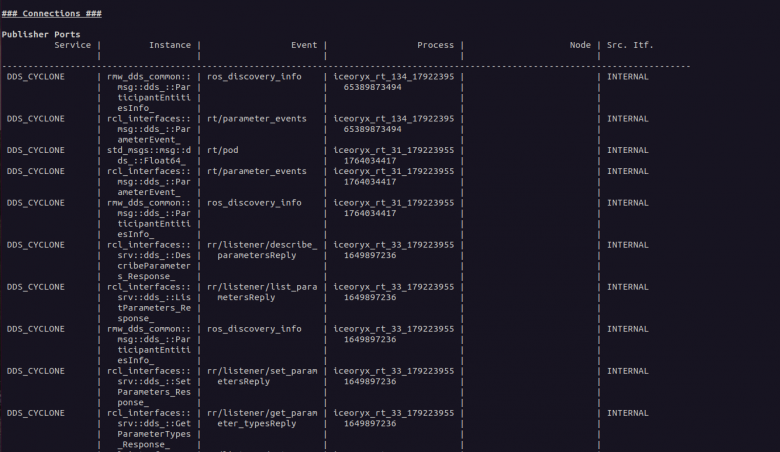The image size is (780, 452).
Task: Click ParameterEvent_ instance in iceoryx_rt_31 row
Action: [x=149, y=181]
